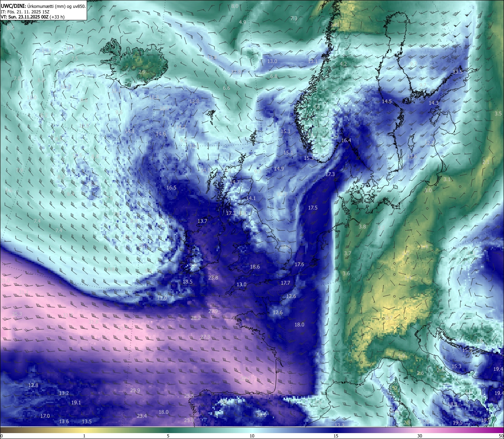The height and width of the screenshot is (439, 504).
Task: Click the '50' tick on the color scale
Action: (x=501, y=436)
